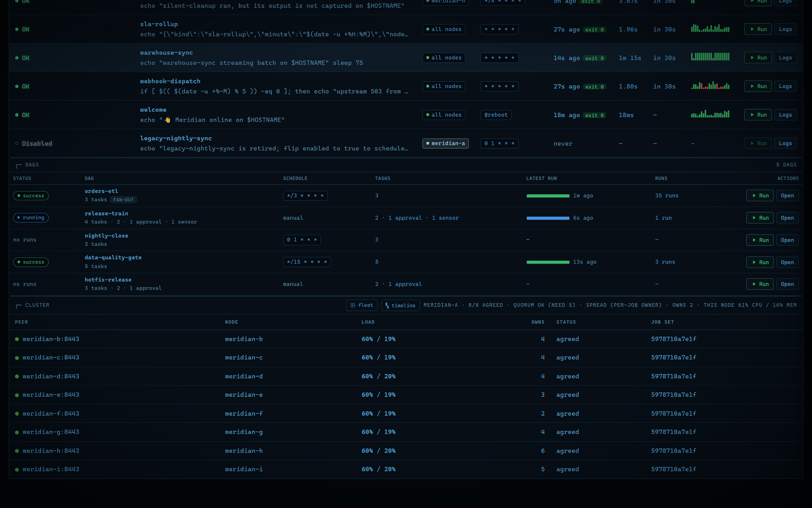Run the orders-etl DAG
812x508 pixels.
click(760, 195)
